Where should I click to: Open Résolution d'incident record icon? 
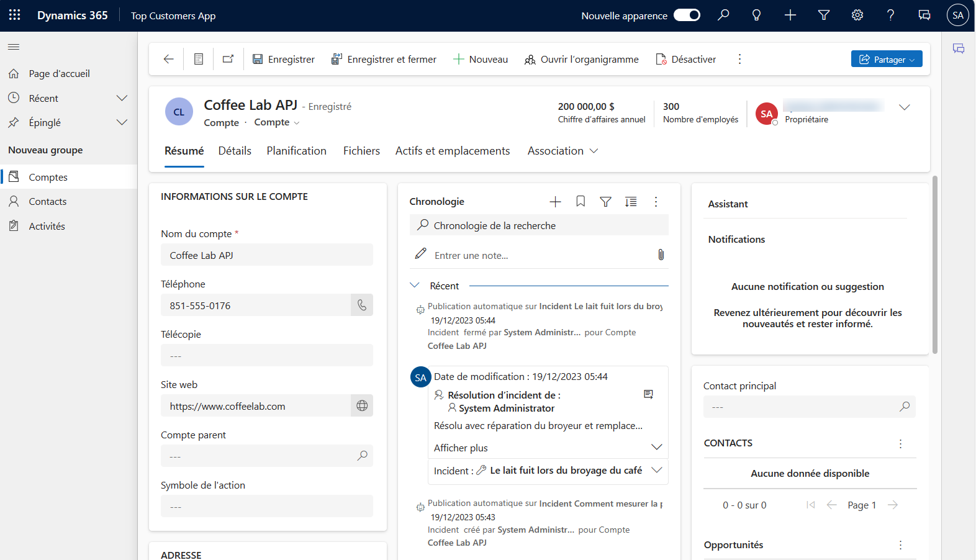tap(648, 394)
